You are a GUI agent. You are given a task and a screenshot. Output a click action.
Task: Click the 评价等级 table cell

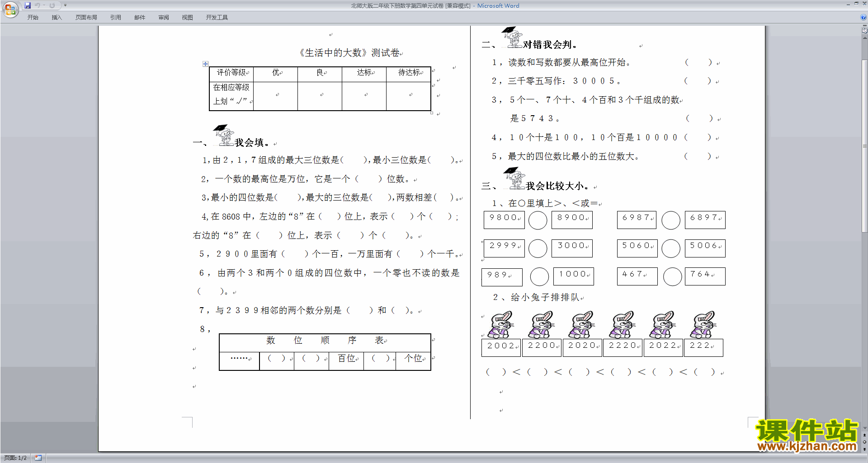coord(231,74)
